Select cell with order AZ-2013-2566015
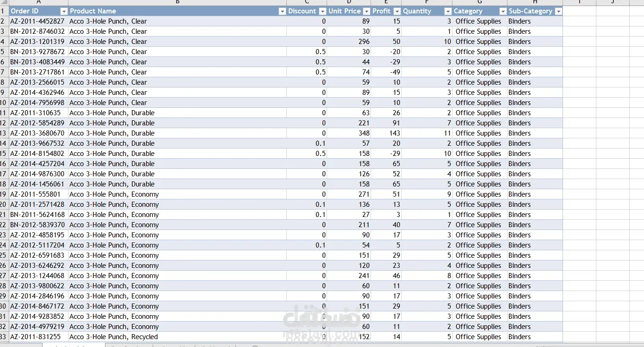Viewport: 644px width, 347px height. 38,82
